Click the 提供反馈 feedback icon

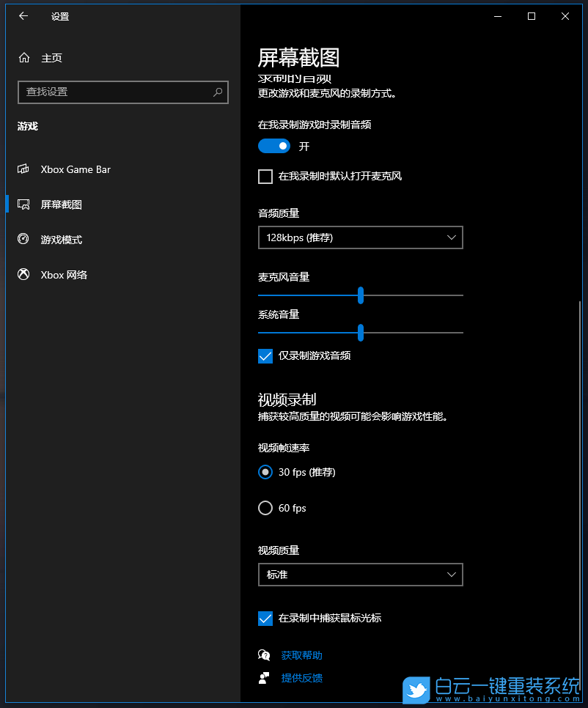[x=264, y=677]
